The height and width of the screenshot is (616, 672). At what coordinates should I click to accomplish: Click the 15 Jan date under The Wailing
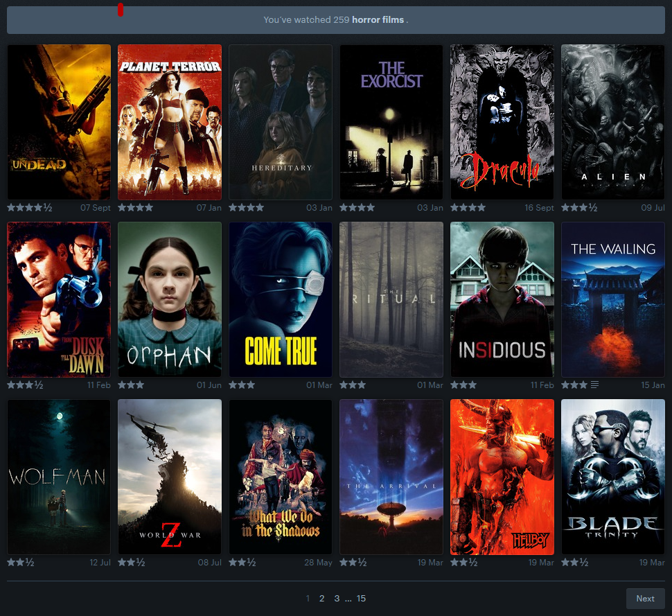click(653, 385)
